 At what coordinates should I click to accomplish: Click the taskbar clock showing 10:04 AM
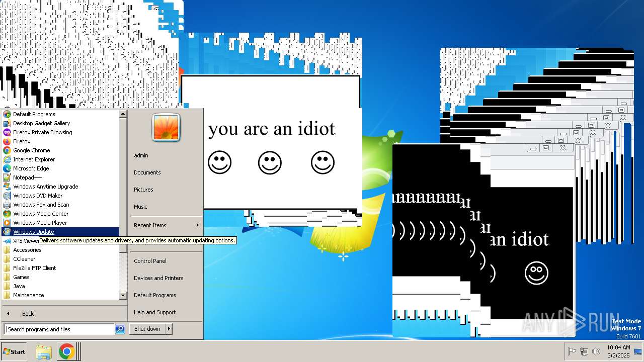(x=618, y=351)
